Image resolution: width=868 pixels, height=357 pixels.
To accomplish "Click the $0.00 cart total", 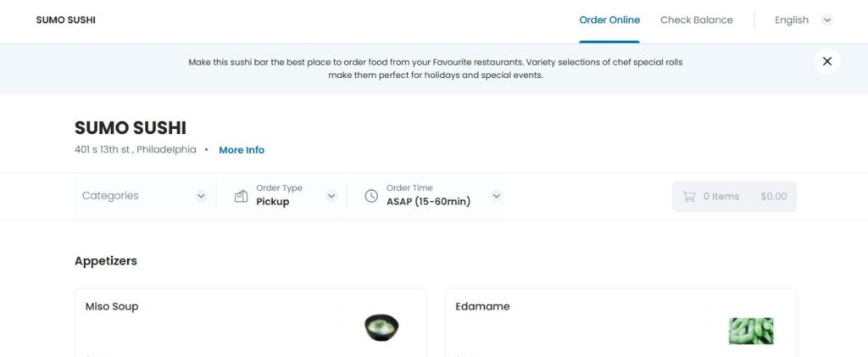I will [x=773, y=196].
